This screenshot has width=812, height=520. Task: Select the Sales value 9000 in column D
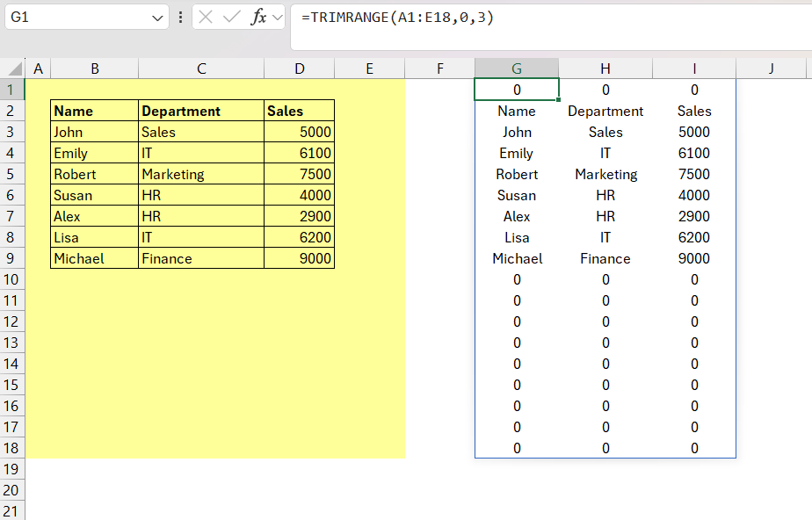point(300,258)
